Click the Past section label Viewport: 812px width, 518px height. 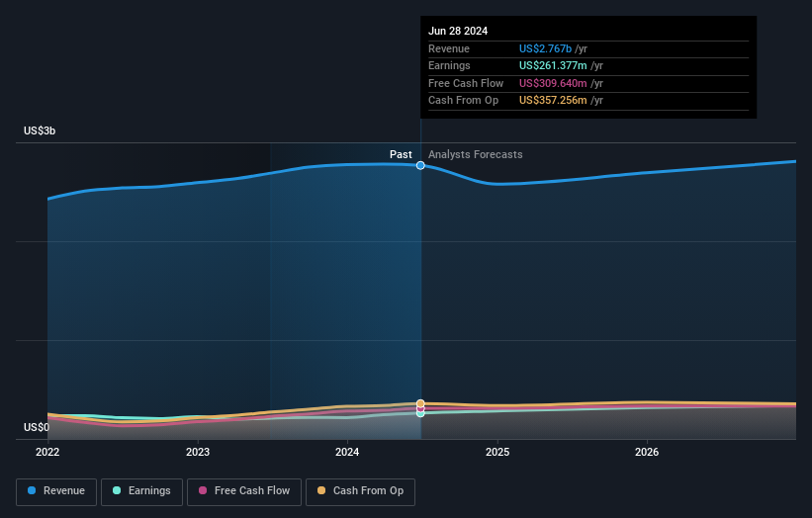tap(401, 154)
